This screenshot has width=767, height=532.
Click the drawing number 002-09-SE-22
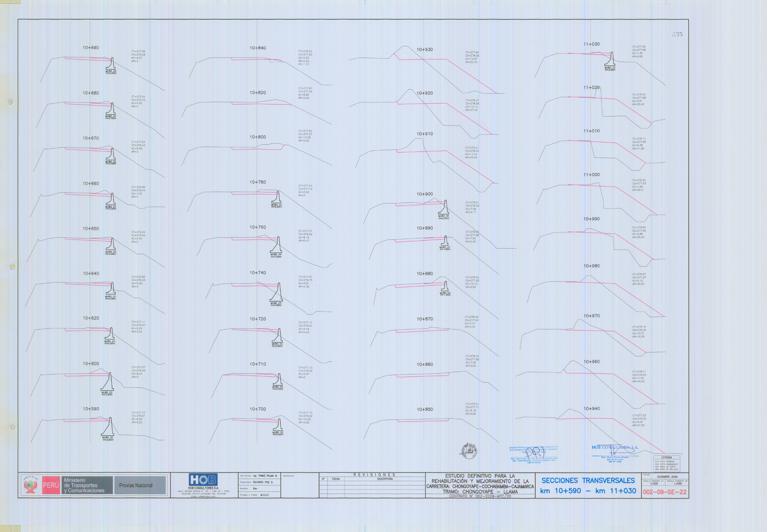665,492
